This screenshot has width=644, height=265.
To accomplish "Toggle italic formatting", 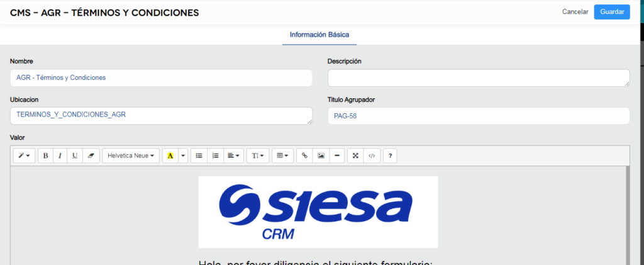I will point(60,155).
